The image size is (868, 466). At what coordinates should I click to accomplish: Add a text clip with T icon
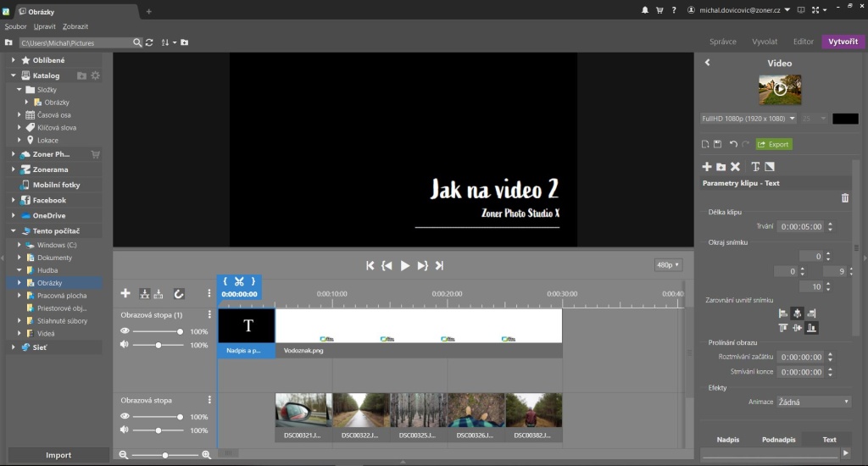755,167
